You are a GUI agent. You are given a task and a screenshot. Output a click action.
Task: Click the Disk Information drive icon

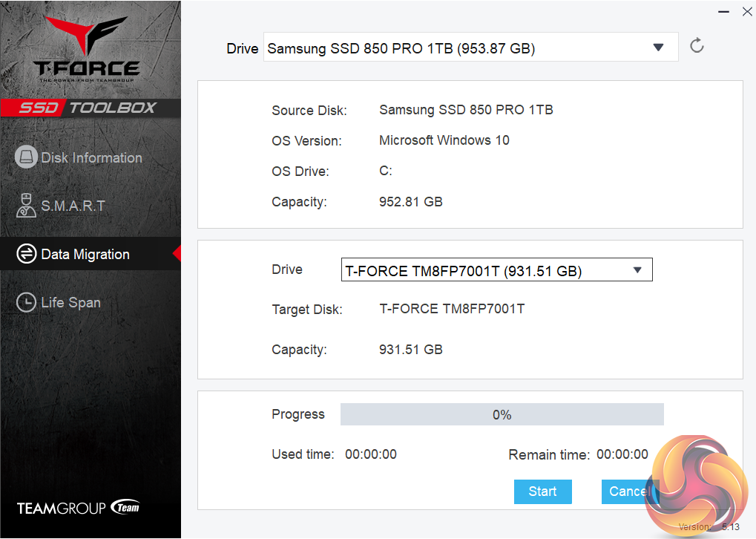pos(26,157)
